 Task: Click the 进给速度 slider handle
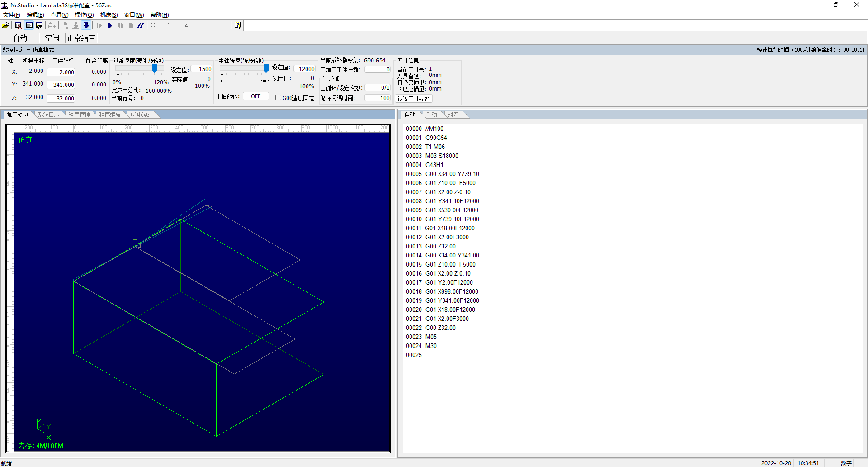point(154,68)
